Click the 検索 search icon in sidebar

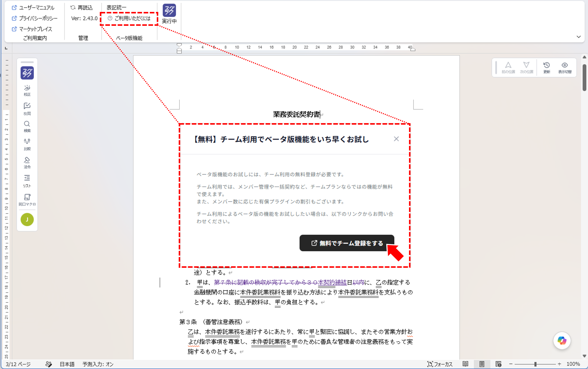click(x=27, y=127)
